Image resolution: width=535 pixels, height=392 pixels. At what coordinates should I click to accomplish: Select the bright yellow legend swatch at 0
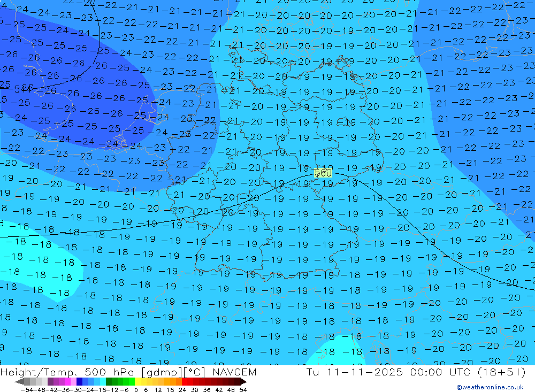138,382
